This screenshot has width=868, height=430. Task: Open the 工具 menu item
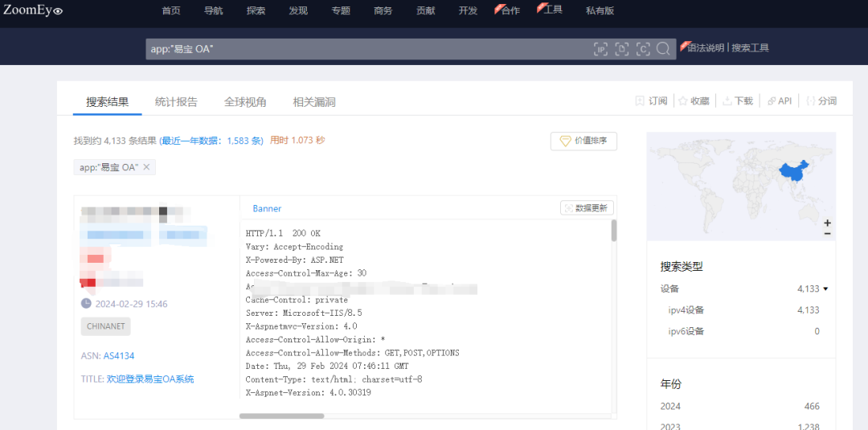[552, 10]
